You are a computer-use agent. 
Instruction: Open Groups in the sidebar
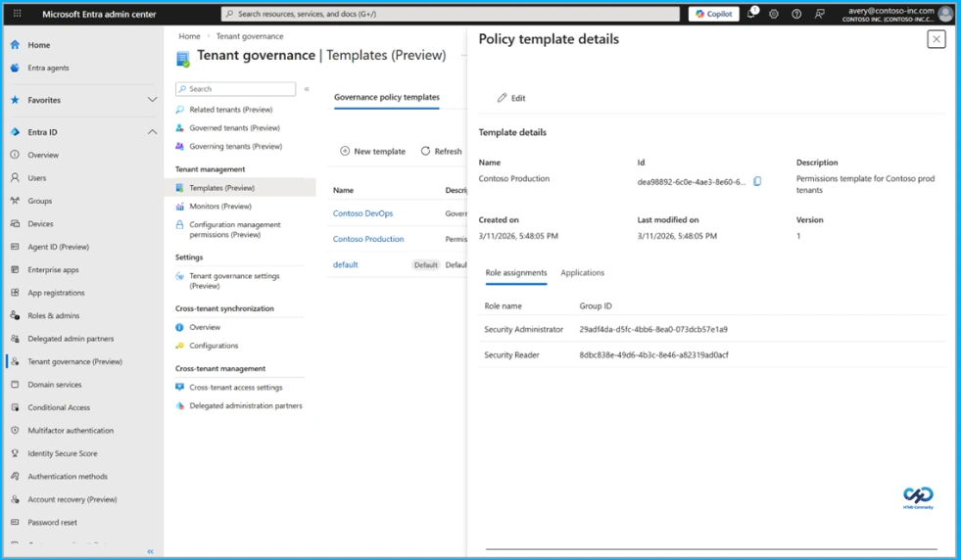click(39, 201)
